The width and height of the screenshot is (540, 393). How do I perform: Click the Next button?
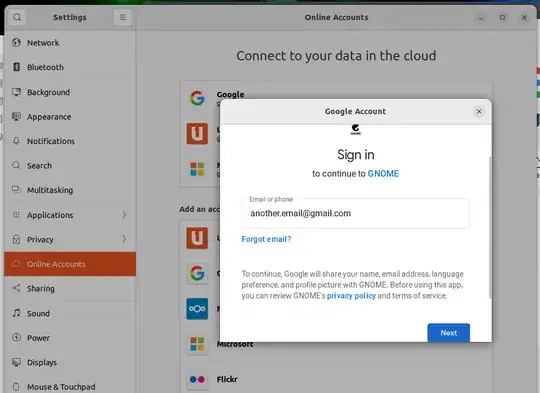(x=448, y=332)
